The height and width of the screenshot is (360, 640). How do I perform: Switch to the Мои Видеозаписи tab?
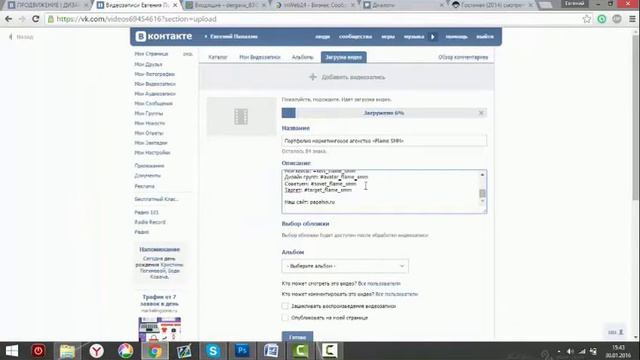point(260,57)
